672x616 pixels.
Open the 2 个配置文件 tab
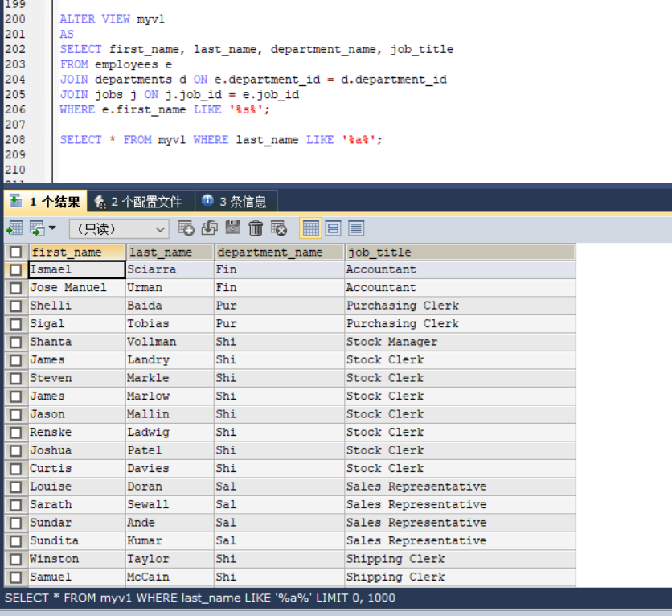(141, 202)
